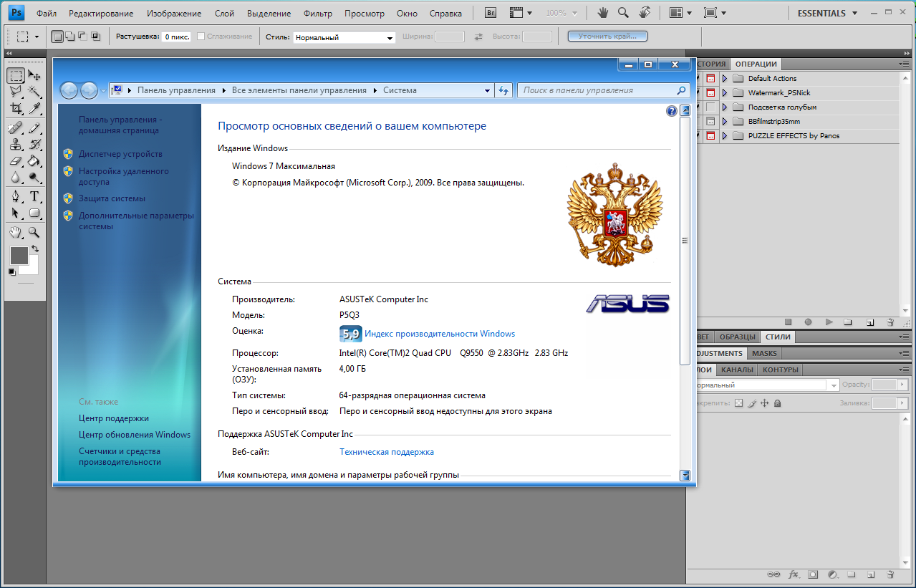
Task: Toggle the dialog box for Watermark_PSNick
Action: click(x=710, y=93)
